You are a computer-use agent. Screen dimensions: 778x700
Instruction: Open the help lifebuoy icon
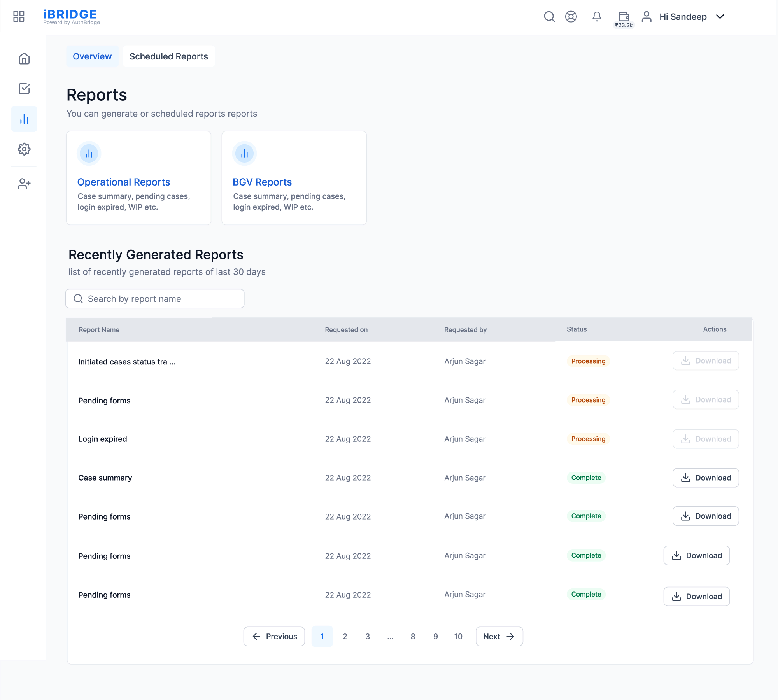click(x=571, y=17)
